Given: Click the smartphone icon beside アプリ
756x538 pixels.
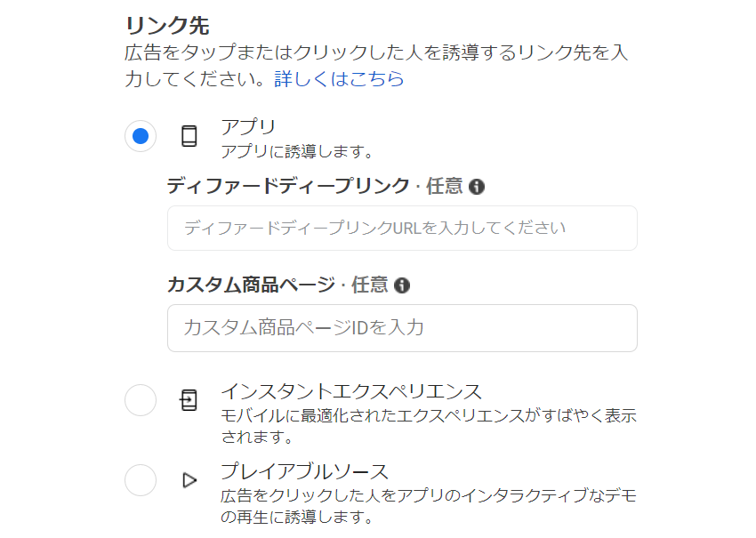Looking at the screenshot, I should tap(189, 136).
